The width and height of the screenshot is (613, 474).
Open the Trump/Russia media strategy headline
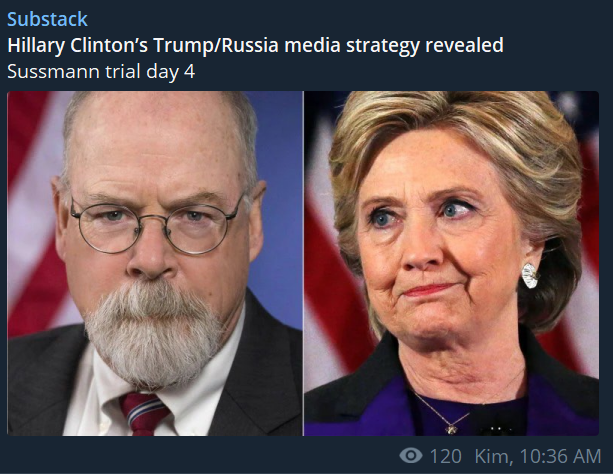point(255,45)
